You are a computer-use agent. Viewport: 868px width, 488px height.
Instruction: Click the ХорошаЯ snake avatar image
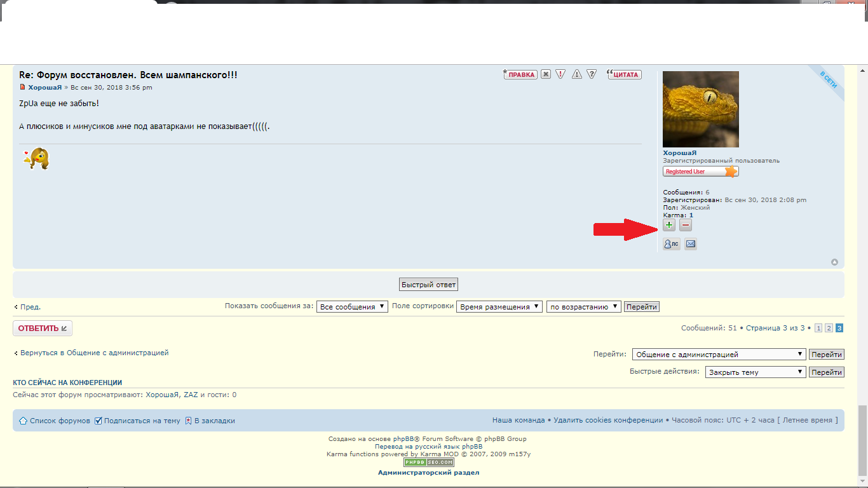[700, 109]
